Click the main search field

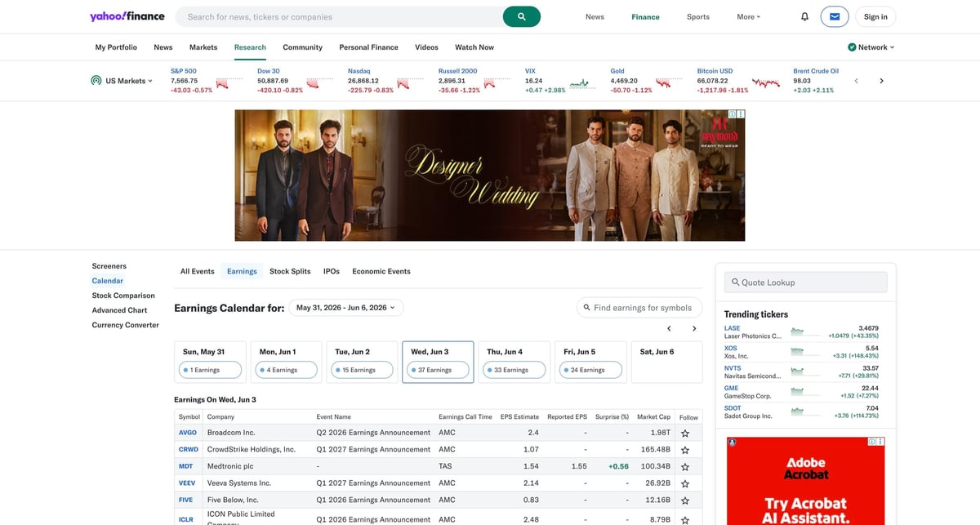[x=339, y=16]
